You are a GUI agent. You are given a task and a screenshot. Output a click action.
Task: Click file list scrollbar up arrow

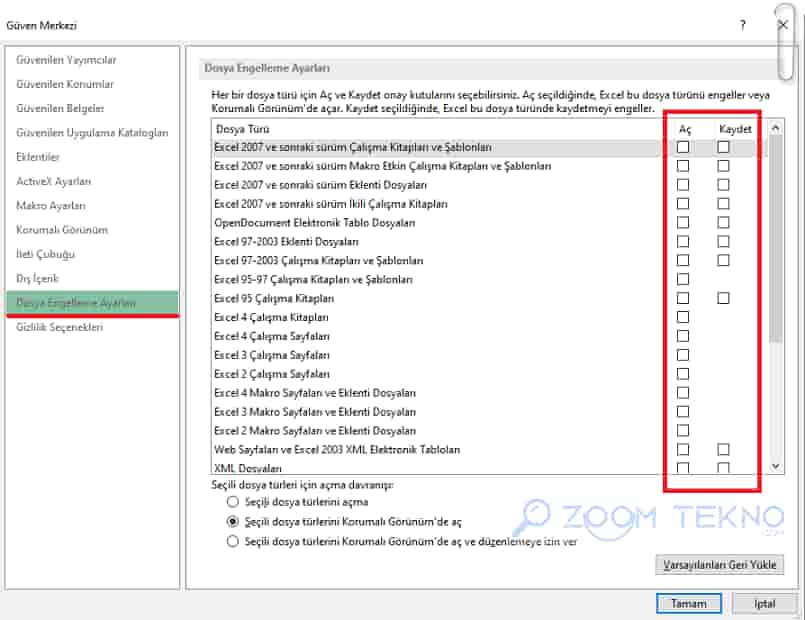(776, 127)
